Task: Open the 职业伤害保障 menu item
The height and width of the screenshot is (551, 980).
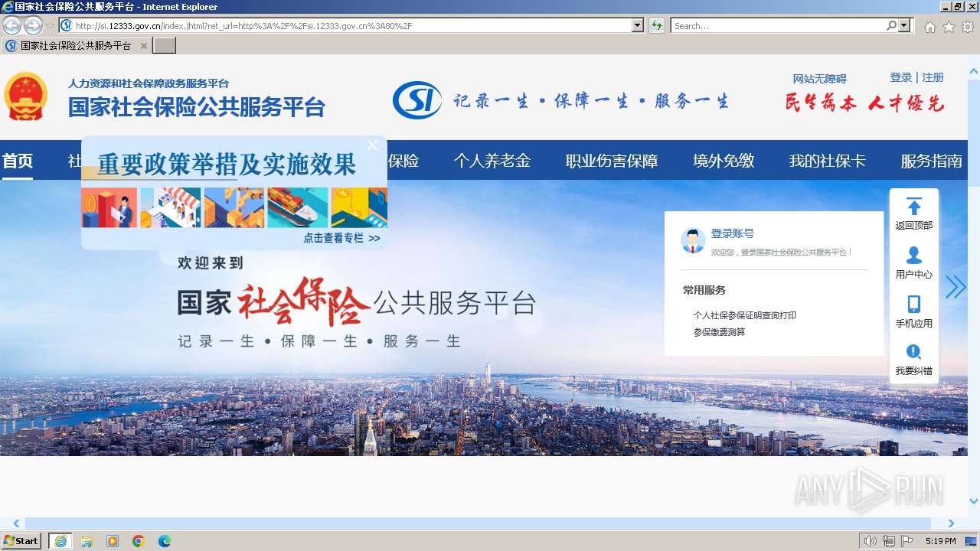Action: tap(612, 161)
